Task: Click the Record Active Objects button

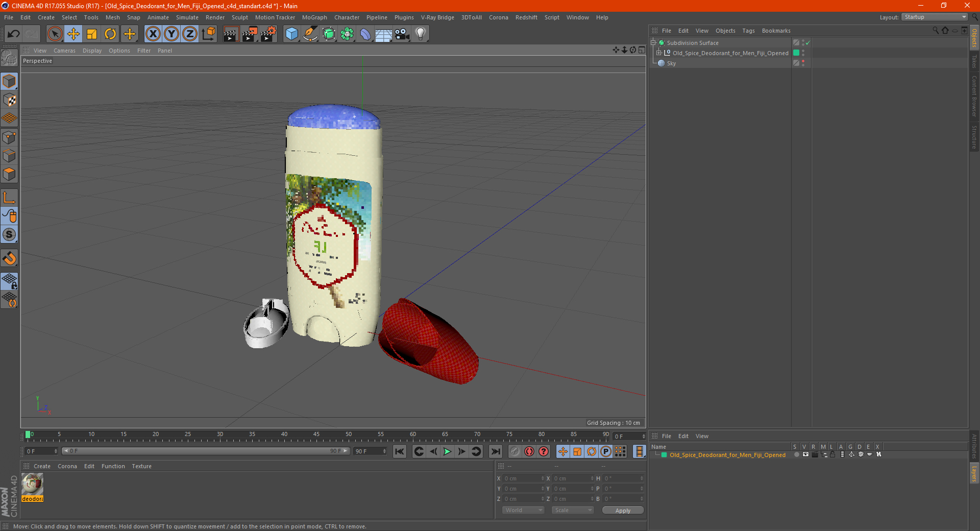Action: pyautogui.click(x=514, y=451)
